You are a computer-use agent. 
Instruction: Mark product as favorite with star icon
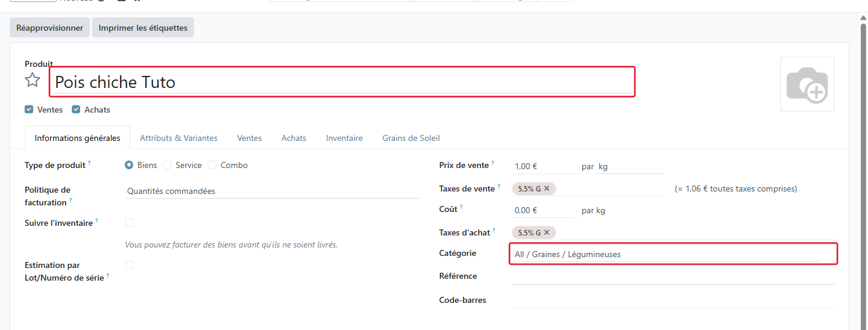(x=32, y=80)
